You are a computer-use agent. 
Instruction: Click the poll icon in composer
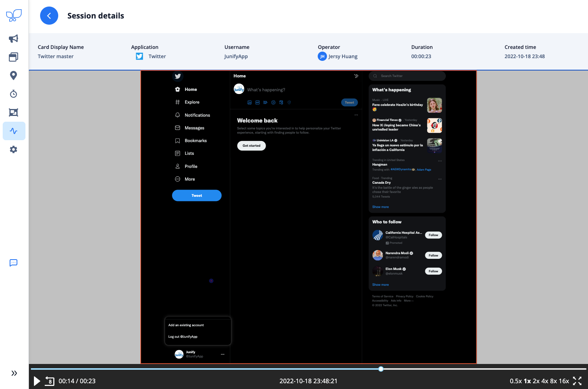point(265,102)
